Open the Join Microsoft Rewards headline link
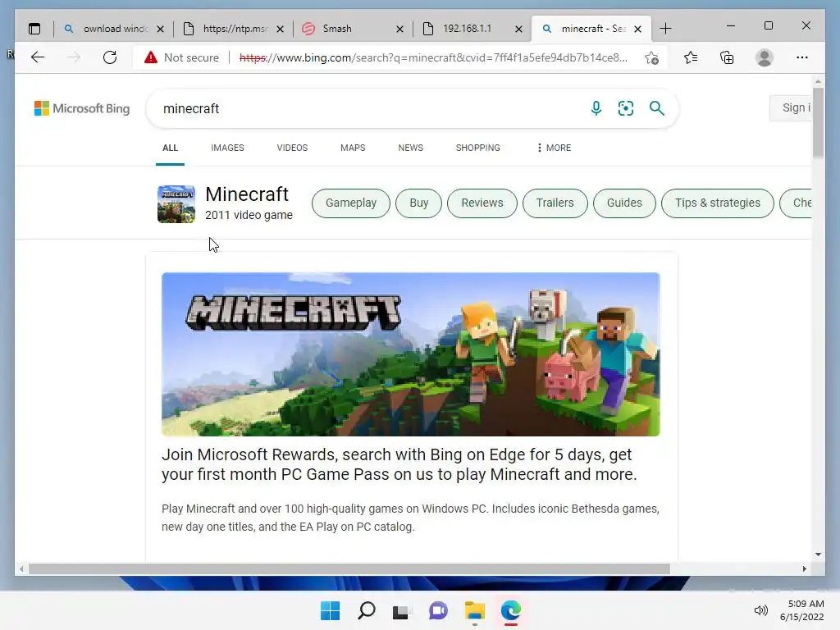840x630 pixels. point(399,464)
